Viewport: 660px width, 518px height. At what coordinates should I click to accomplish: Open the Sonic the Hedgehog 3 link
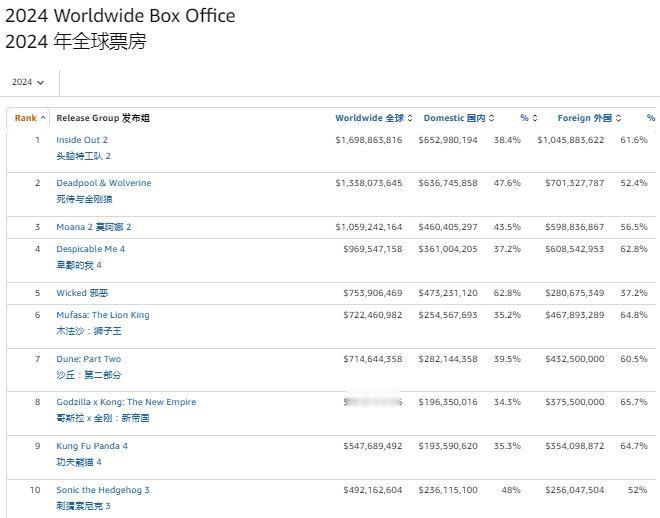(x=103, y=490)
